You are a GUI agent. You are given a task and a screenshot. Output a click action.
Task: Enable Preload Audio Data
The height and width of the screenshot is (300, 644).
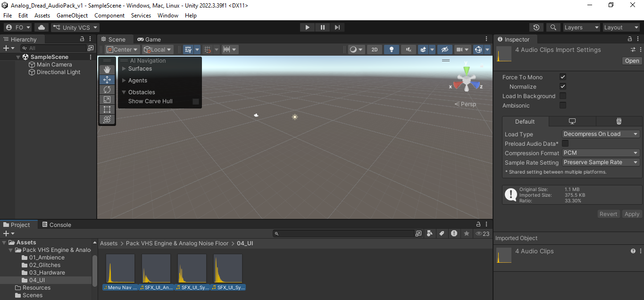pos(565,143)
